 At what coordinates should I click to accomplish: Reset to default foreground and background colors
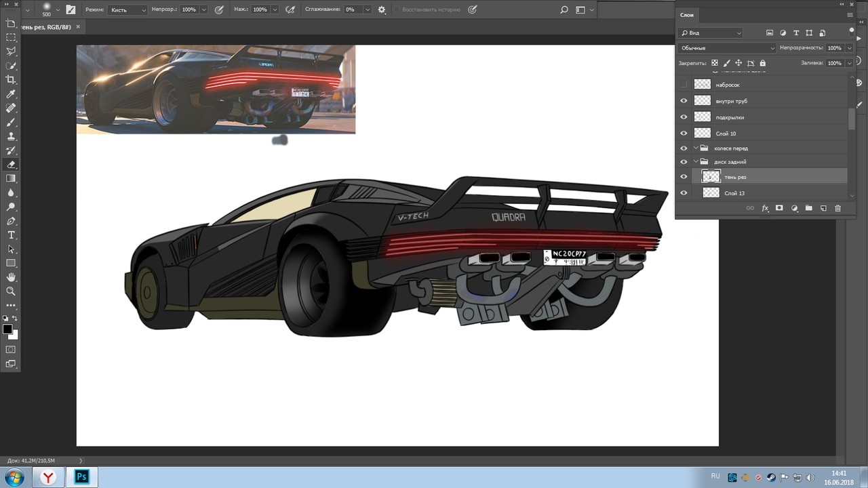(x=5, y=318)
